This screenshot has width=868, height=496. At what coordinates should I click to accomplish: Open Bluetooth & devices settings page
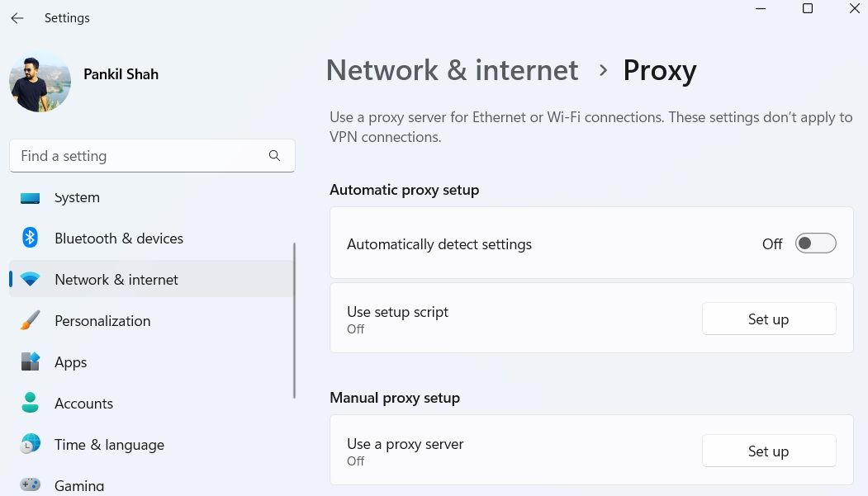[x=119, y=239]
